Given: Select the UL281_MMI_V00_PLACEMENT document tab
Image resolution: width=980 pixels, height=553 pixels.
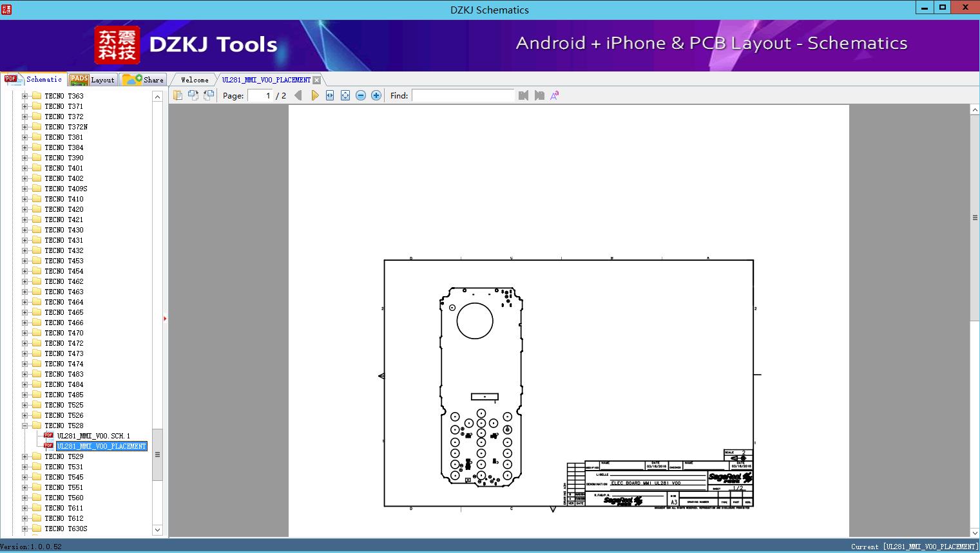Looking at the screenshot, I should pos(266,80).
